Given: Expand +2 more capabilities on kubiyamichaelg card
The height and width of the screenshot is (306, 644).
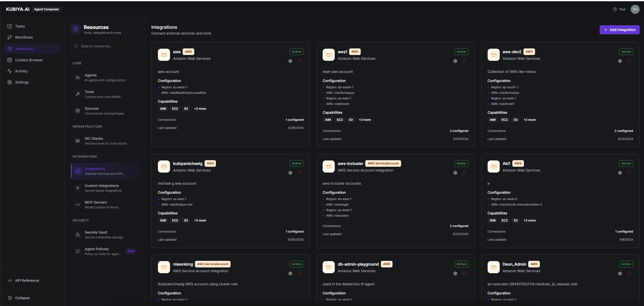Looking at the screenshot, I should tap(200, 220).
